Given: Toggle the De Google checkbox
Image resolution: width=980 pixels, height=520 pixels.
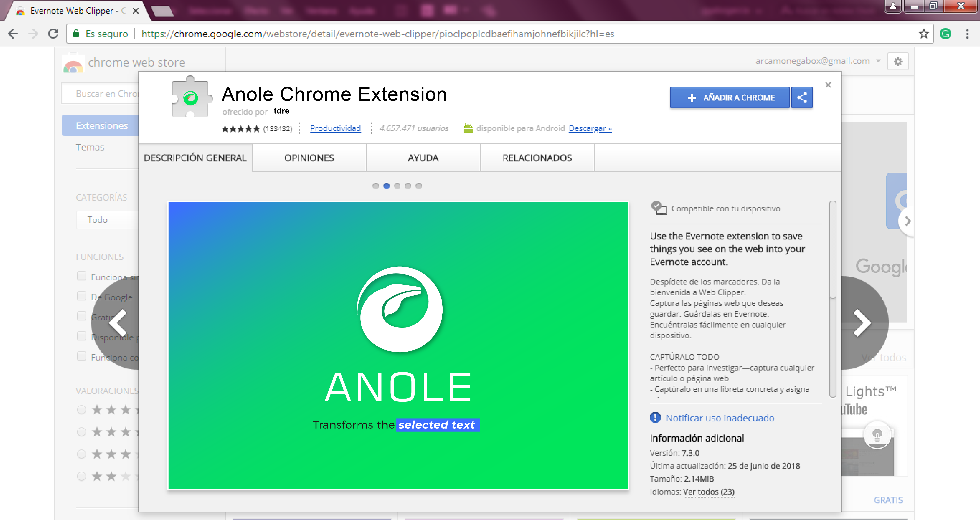Looking at the screenshot, I should point(81,296).
